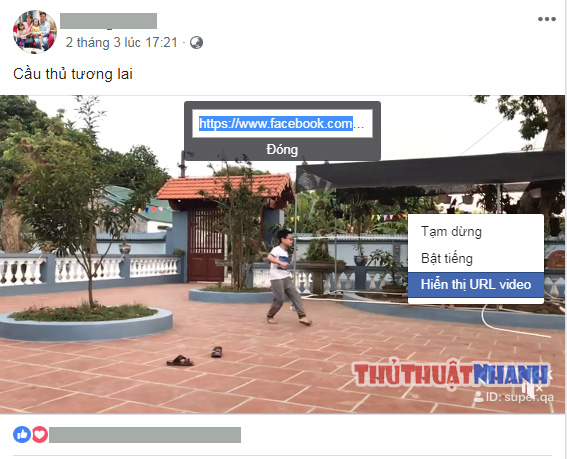Click the running boy in the video
This screenshot has width=567, height=459.
[x=286, y=277]
